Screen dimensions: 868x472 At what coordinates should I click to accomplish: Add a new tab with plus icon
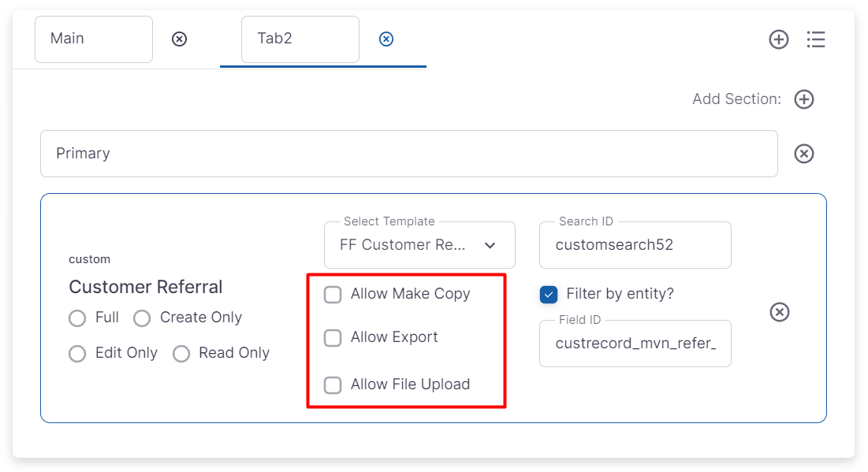coord(779,39)
